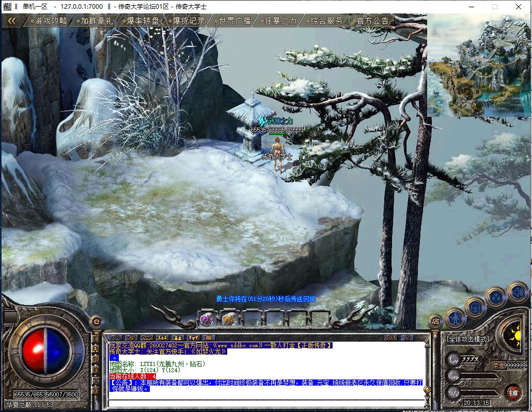Click the Lv level orb

pos(455,359)
